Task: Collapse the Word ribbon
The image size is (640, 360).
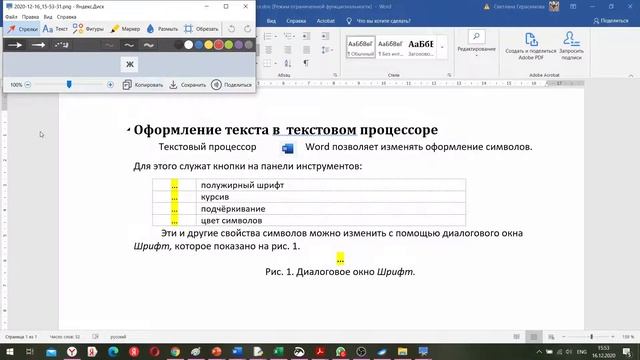Action: [631, 76]
